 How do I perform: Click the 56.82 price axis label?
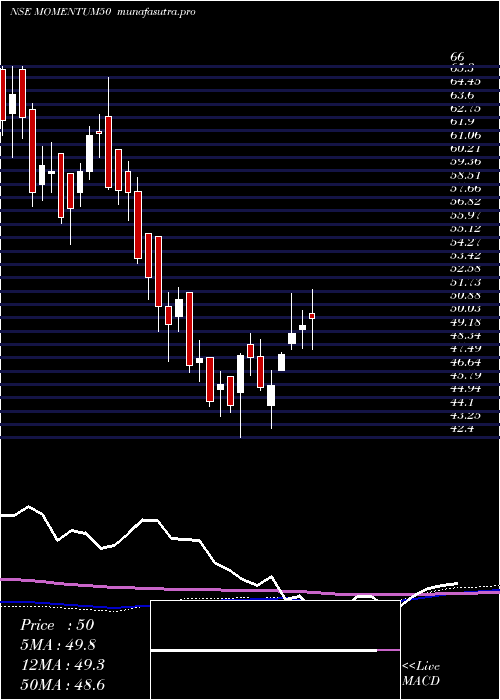pyautogui.click(x=465, y=202)
